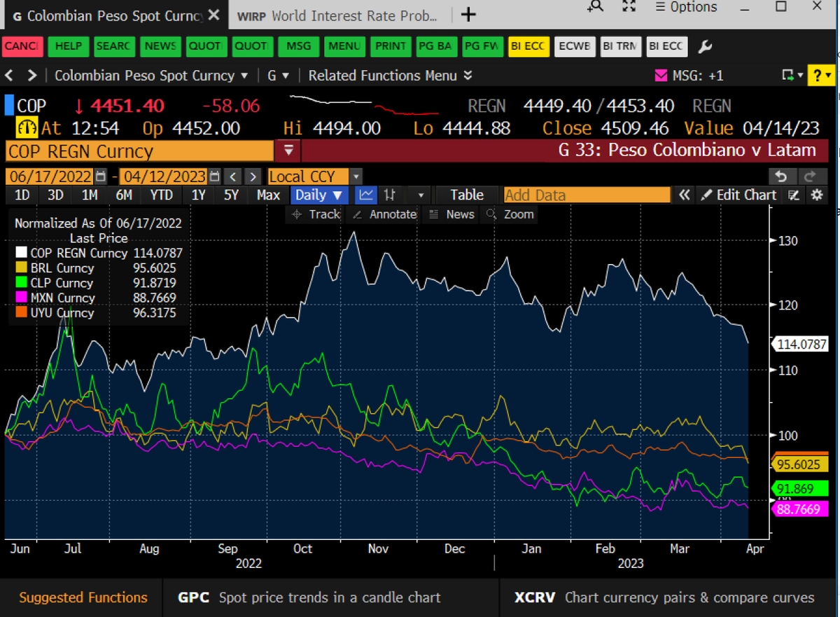This screenshot has width=840, height=617.
Task: Open the Options menu
Action: pos(686,7)
